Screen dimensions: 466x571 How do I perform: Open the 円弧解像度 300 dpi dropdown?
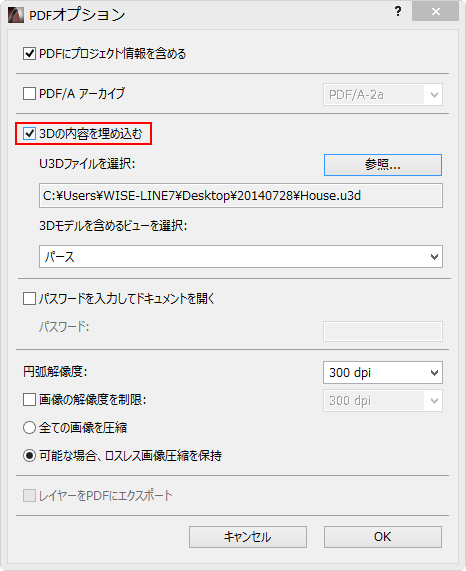coord(383,372)
